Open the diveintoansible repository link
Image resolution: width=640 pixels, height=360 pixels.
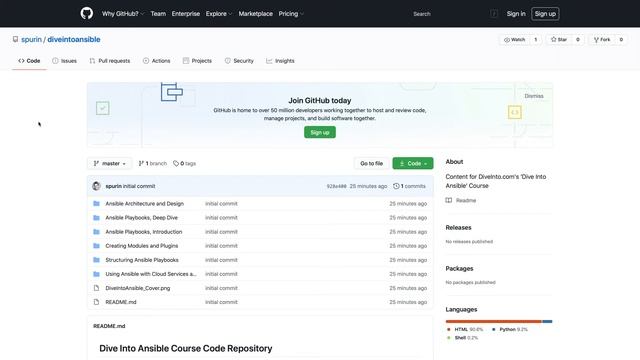point(74,39)
